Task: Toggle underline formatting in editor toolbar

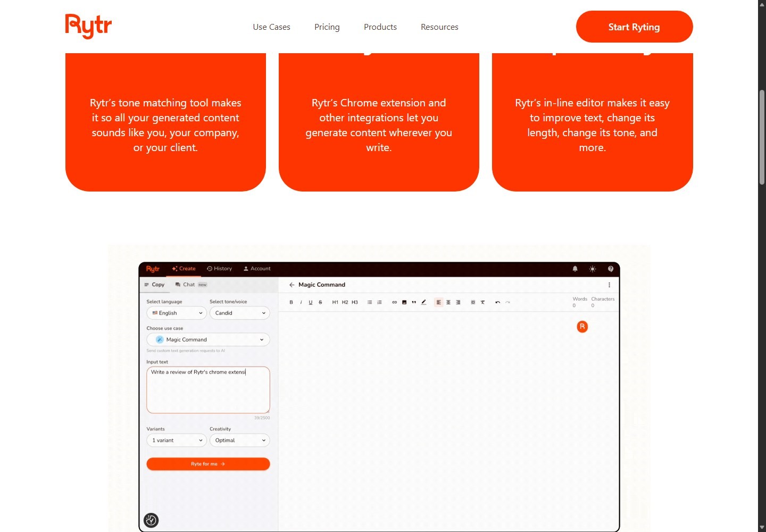Action: [311, 302]
